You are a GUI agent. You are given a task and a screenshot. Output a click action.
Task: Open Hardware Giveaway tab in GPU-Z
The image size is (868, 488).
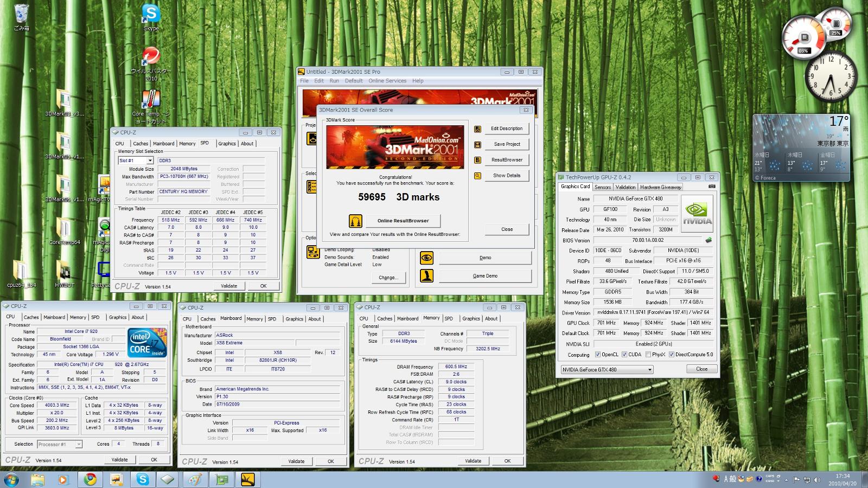(x=661, y=187)
